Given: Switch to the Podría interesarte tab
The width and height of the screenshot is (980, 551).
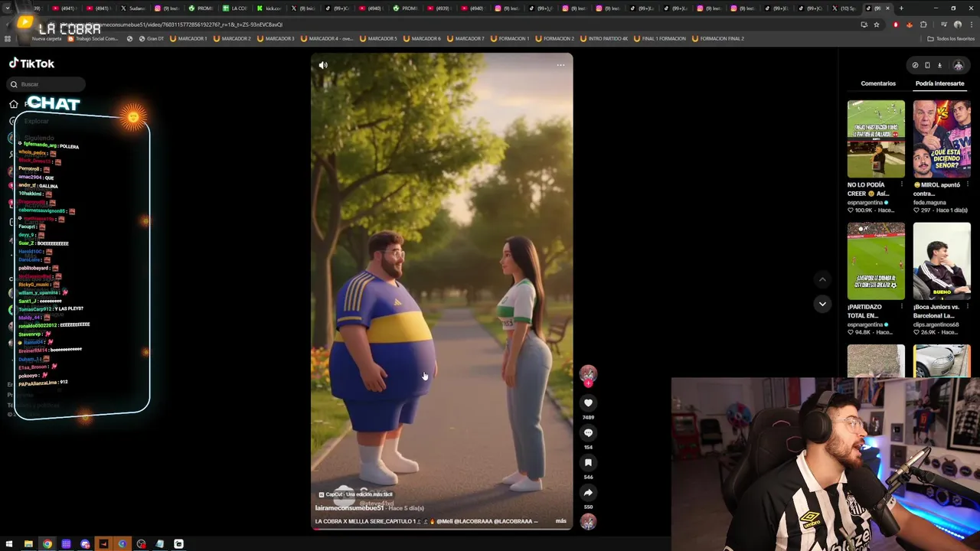Looking at the screenshot, I should [x=939, y=83].
